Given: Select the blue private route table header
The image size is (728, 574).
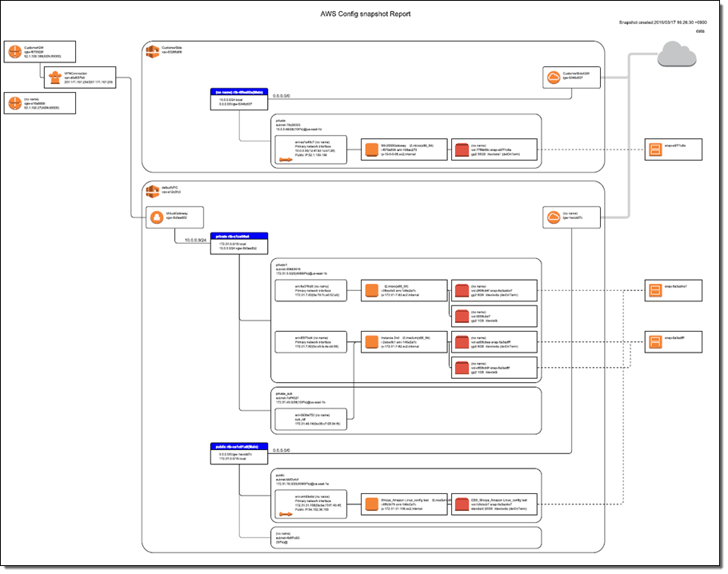Looking at the screenshot, I should click(x=238, y=237).
